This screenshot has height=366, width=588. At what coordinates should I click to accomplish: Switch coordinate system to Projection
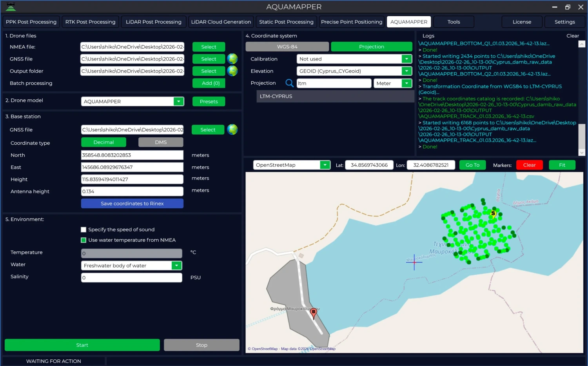click(x=372, y=47)
